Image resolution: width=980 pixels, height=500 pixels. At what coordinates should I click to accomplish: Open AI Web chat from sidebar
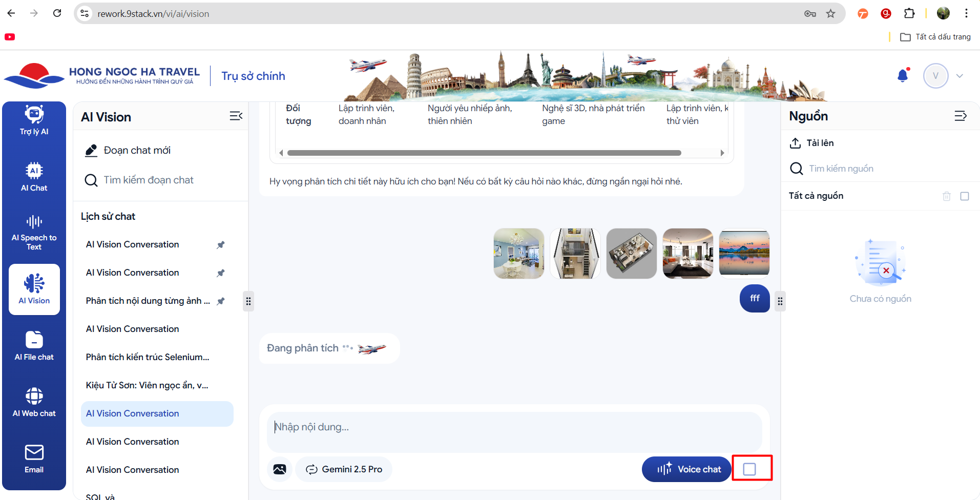coord(34,402)
